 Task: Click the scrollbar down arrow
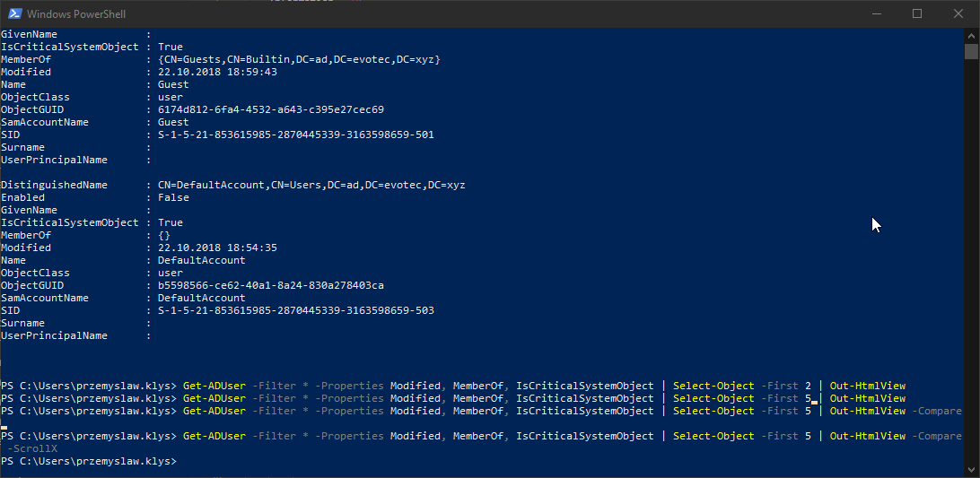[971, 469]
